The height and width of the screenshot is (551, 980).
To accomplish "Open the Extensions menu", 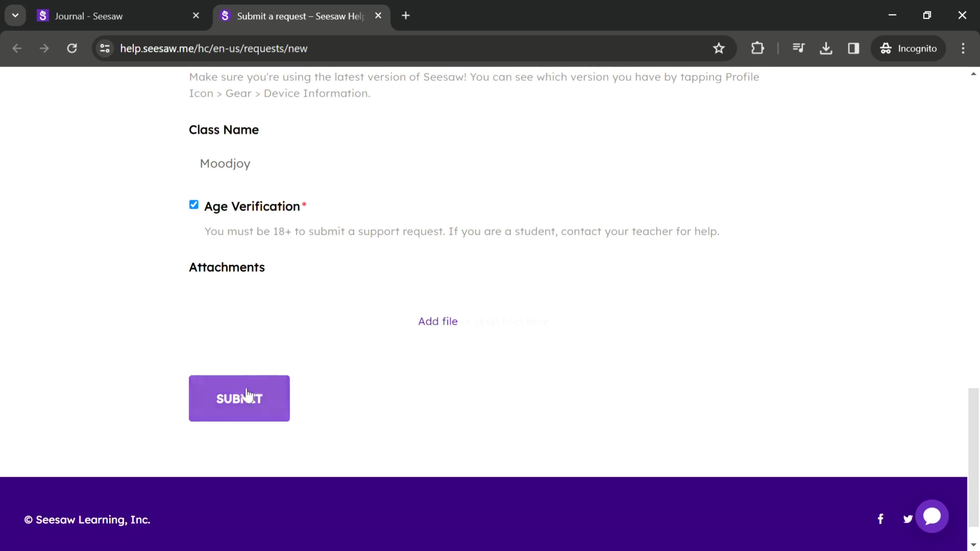I will 757,48.
